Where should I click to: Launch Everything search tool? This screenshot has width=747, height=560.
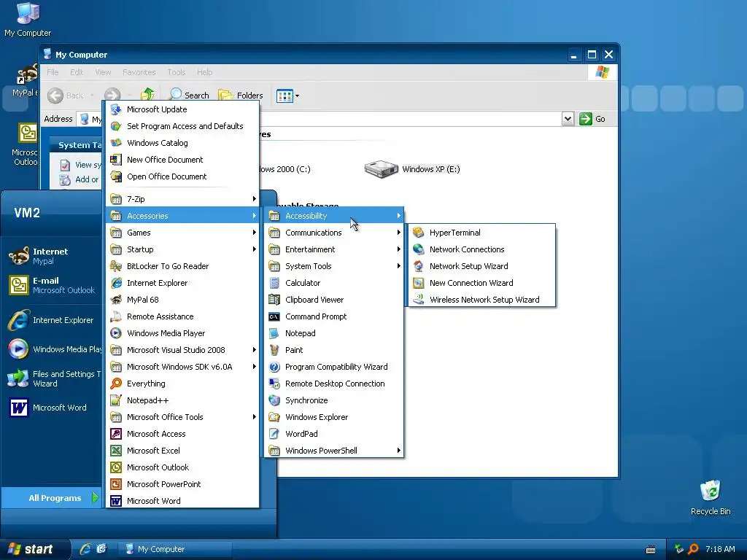point(182,384)
